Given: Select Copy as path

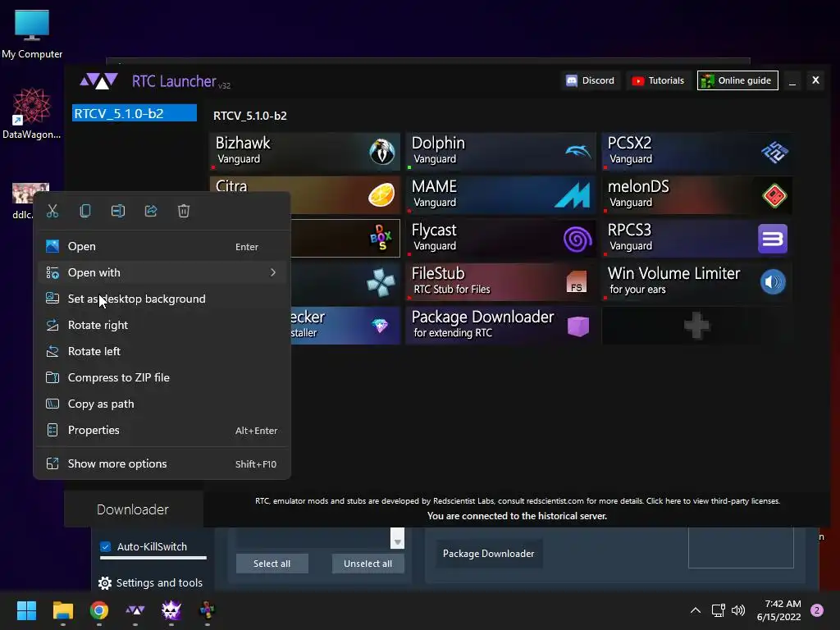Looking at the screenshot, I should (x=162, y=404).
